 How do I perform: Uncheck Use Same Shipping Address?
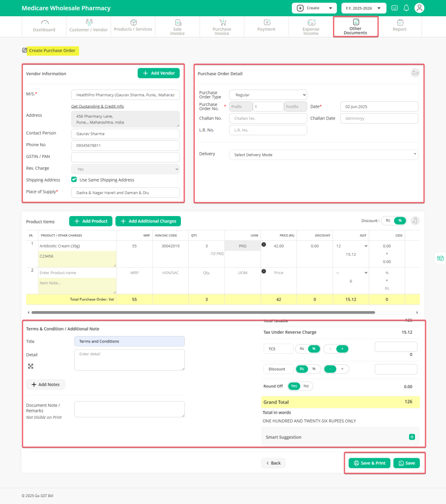pos(74,180)
